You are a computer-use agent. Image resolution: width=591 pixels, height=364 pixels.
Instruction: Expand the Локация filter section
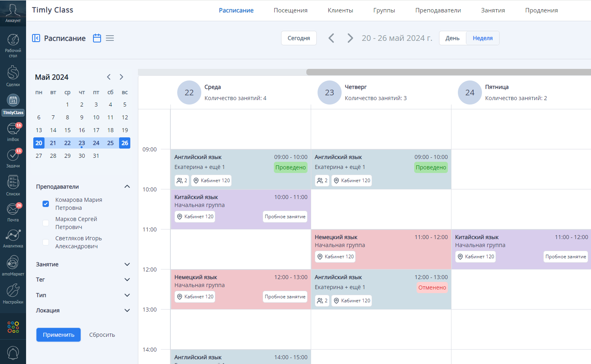tap(127, 310)
